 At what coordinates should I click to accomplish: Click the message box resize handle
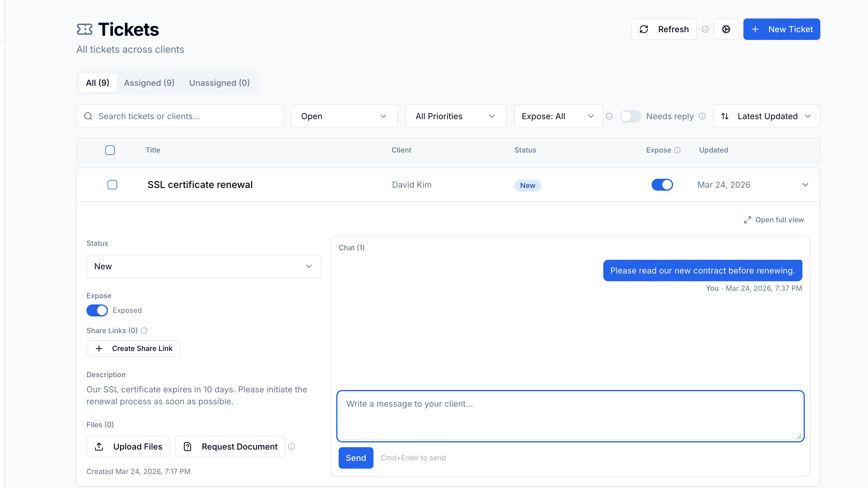pos(799,436)
